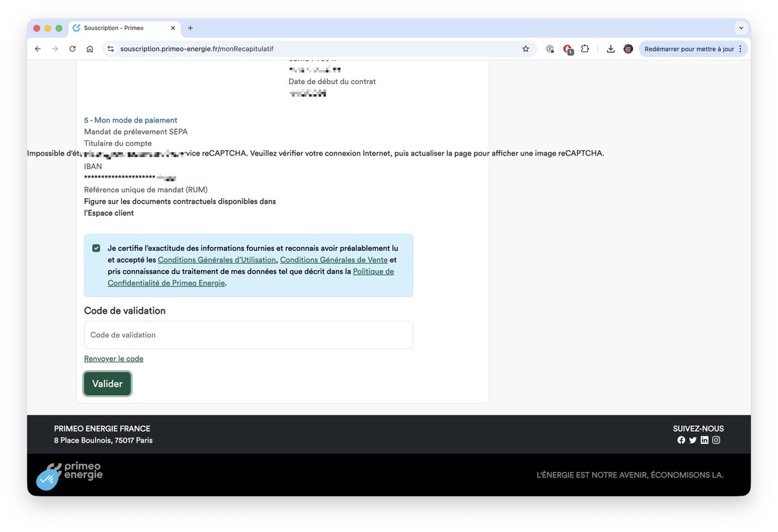This screenshot has height=532, width=778.
Task: Open Conditions Générales d'Utilisation link
Action: [217, 260]
